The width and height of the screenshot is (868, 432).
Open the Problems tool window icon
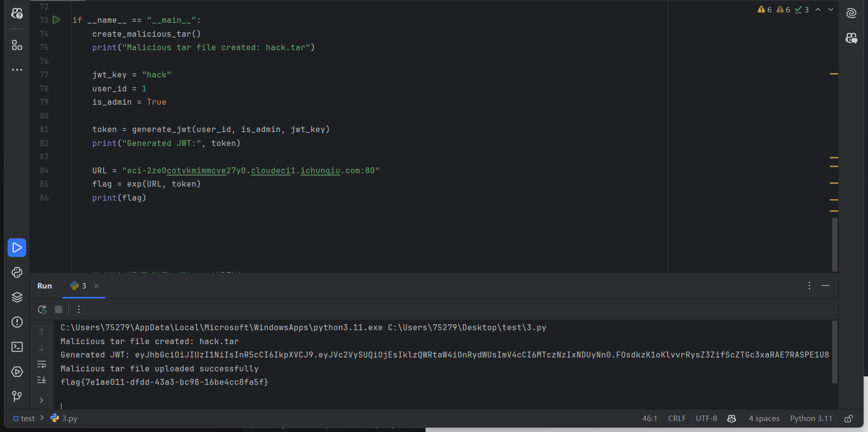[17, 322]
